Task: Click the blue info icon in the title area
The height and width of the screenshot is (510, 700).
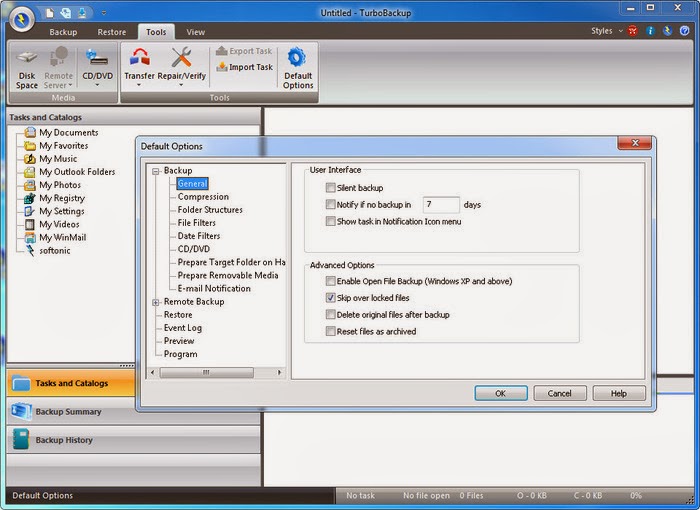Action: [650, 31]
